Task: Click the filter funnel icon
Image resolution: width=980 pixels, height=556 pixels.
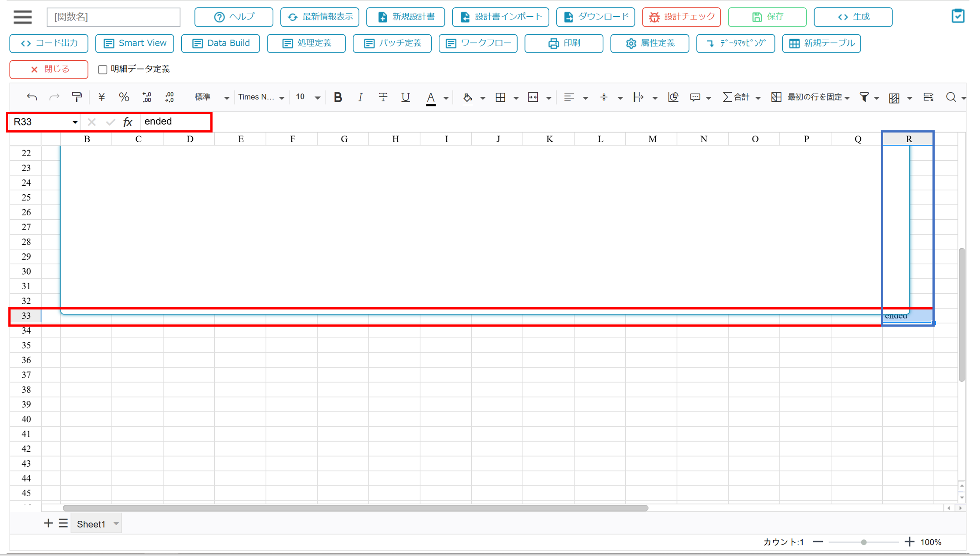Action: pyautogui.click(x=864, y=97)
